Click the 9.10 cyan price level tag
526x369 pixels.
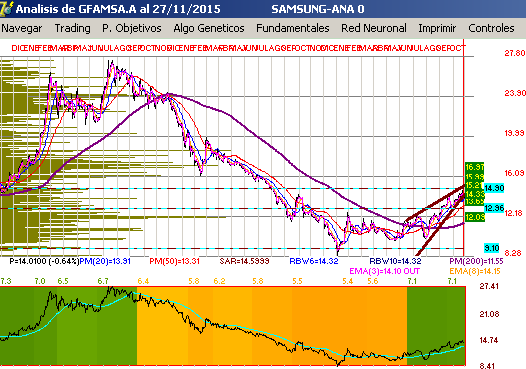491,248
